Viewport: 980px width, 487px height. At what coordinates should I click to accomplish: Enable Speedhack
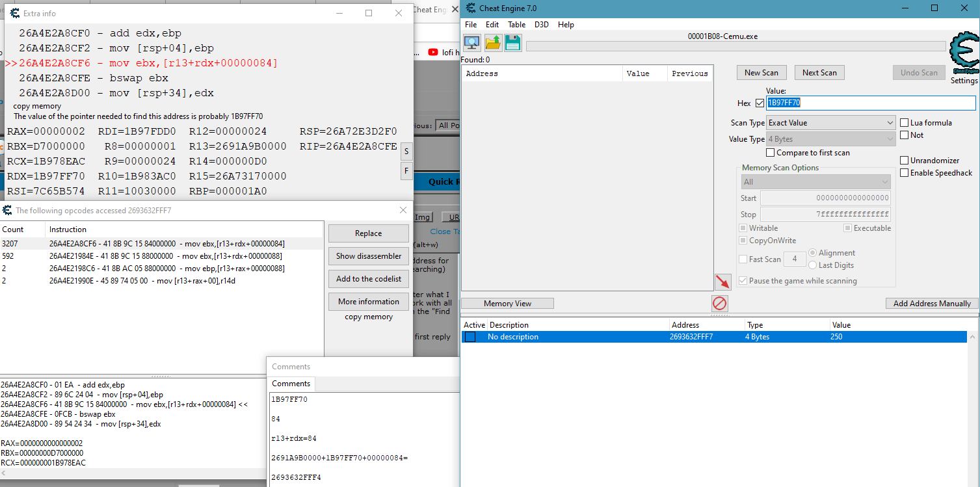coord(905,172)
